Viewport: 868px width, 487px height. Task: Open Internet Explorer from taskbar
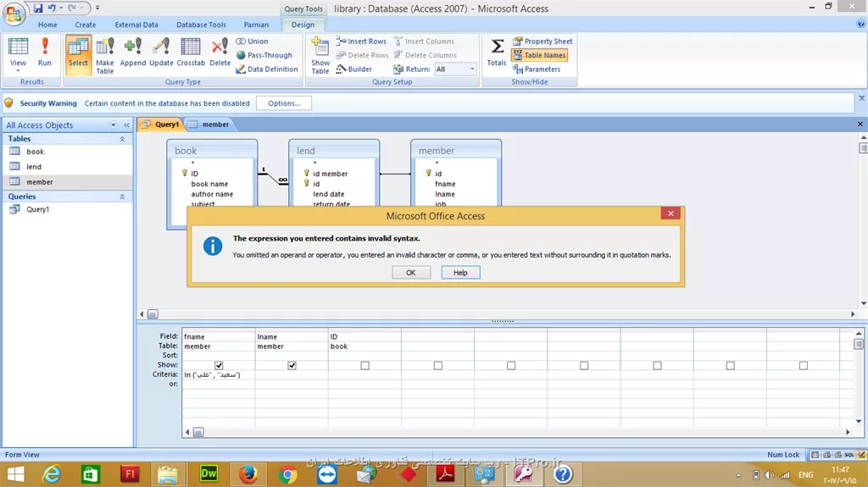52,474
